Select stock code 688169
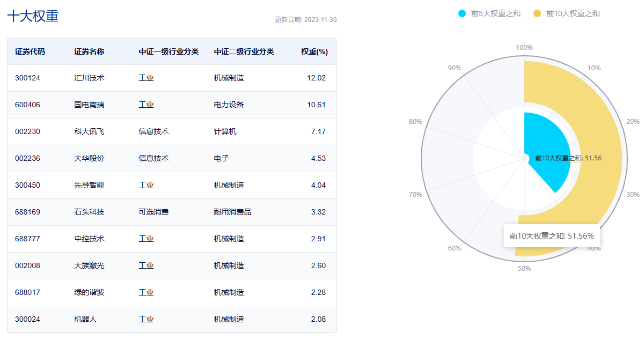 pos(27,212)
